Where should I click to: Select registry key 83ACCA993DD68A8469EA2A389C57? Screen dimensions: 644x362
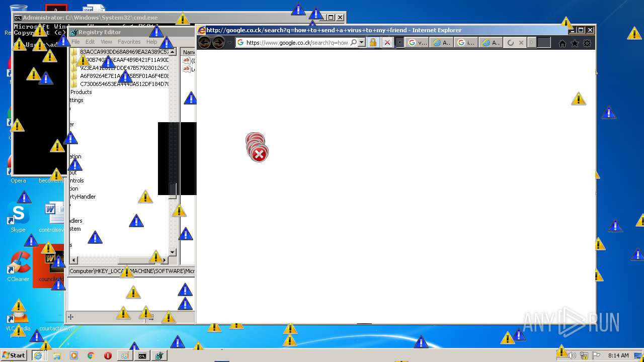tap(124, 52)
